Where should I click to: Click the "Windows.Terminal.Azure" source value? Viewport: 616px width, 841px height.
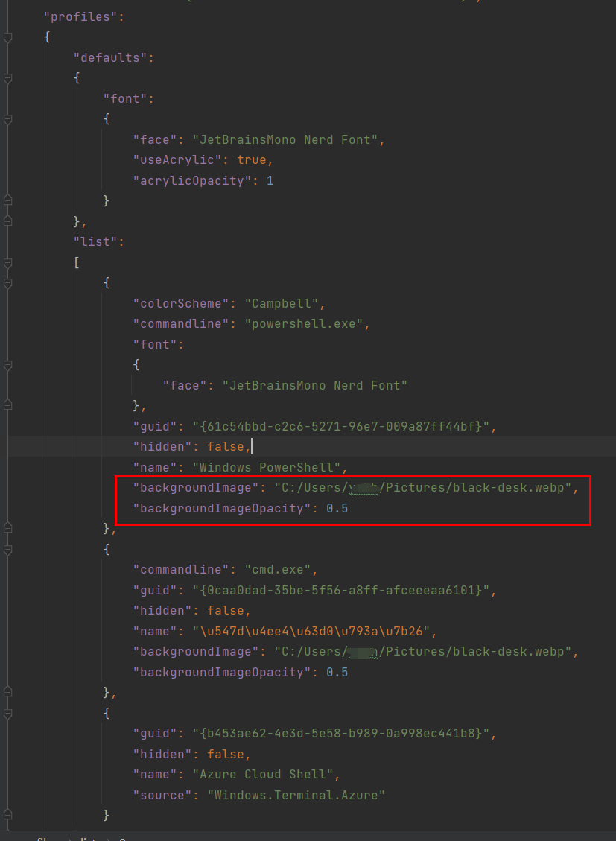(296, 795)
